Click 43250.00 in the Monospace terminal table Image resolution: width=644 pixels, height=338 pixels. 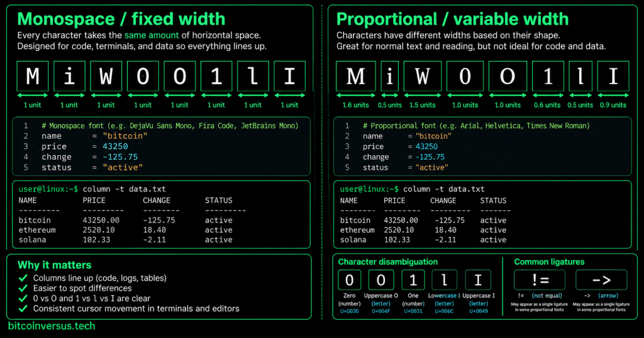tap(101, 221)
